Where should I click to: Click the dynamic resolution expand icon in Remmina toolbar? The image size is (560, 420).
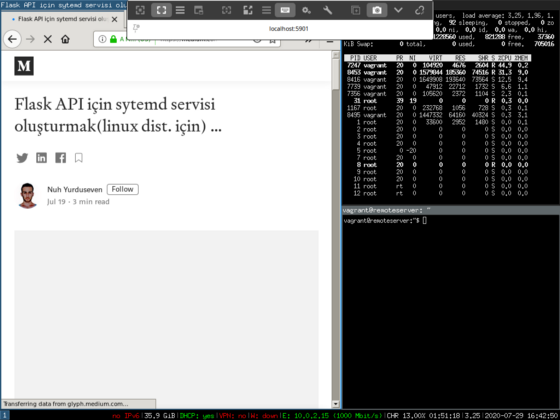[x=248, y=10]
